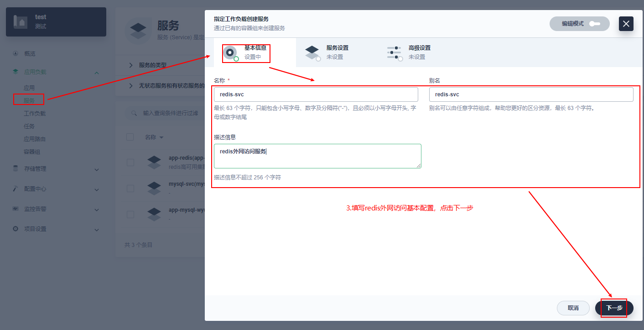Collapse the 应用负载 sidebar section
This screenshot has height=330, width=644.
click(96, 72)
